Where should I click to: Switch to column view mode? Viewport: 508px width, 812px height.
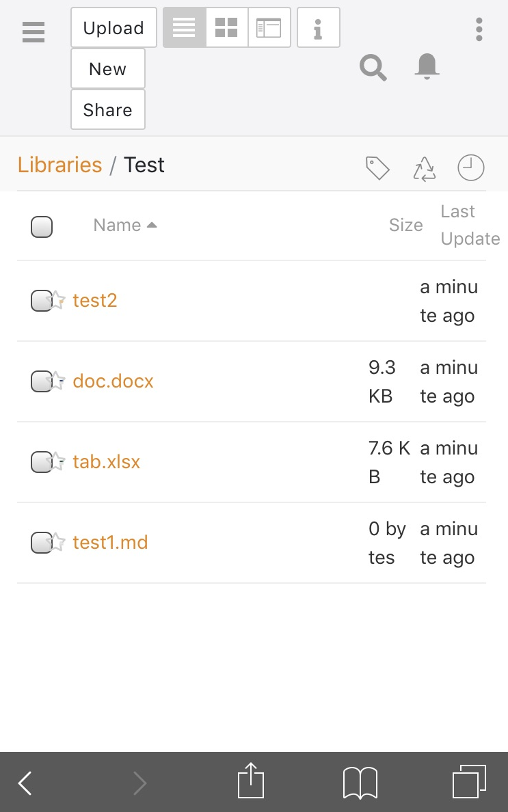(269, 27)
